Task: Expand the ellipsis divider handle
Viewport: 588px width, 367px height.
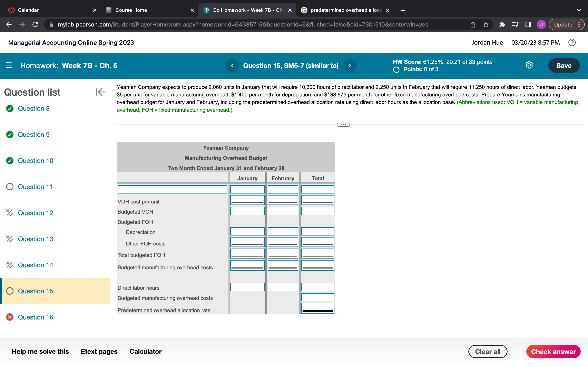Action: (x=343, y=125)
